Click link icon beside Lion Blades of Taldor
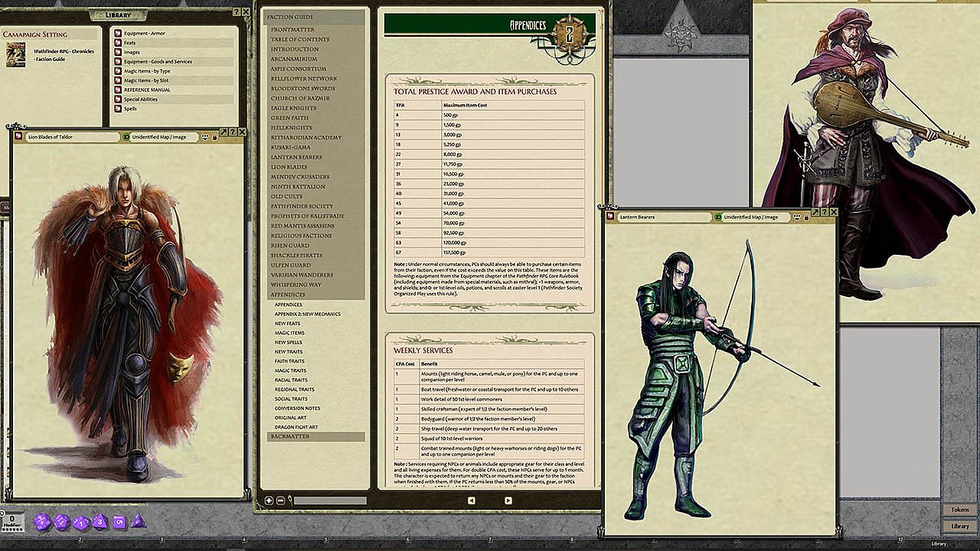Viewport: 980px width, 551px height. click(19, 137)
